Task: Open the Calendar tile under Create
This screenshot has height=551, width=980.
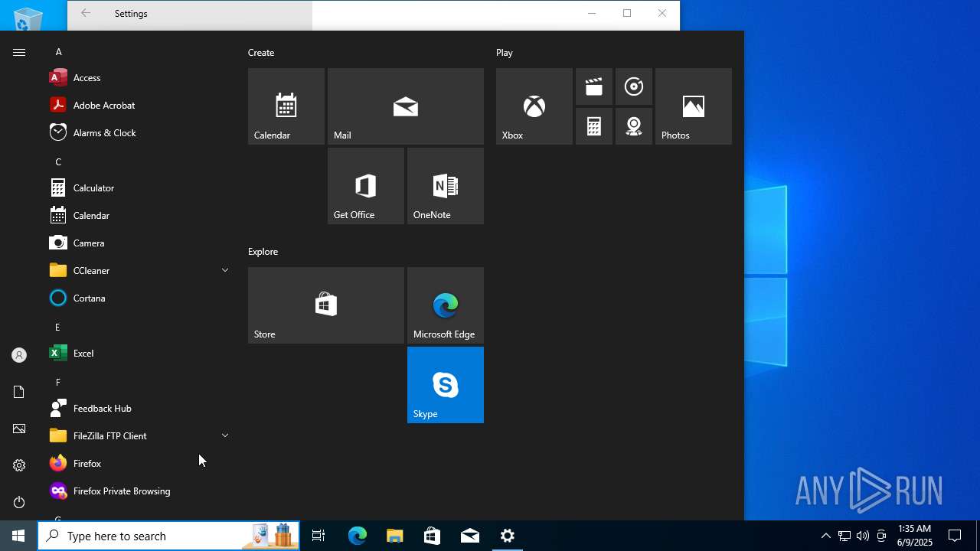Action: pos(286,106)
